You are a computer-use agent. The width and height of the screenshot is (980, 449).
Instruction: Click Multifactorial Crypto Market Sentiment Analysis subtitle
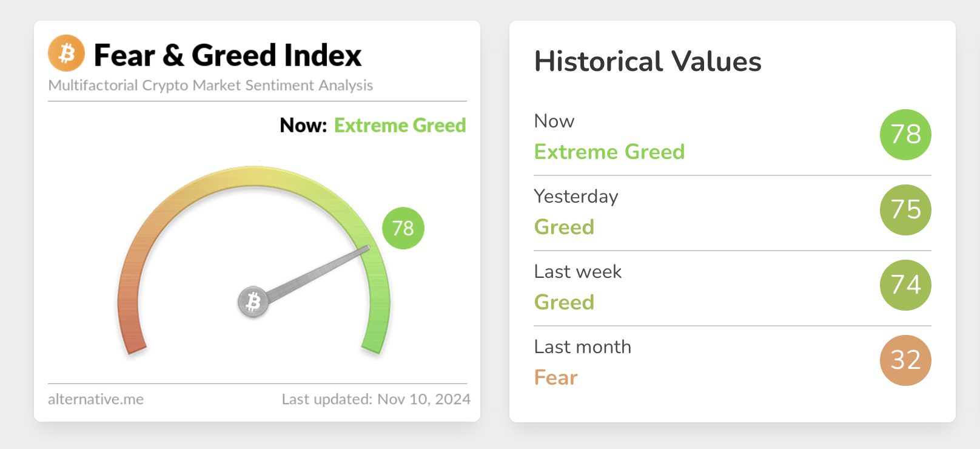[x=210, y=86]
